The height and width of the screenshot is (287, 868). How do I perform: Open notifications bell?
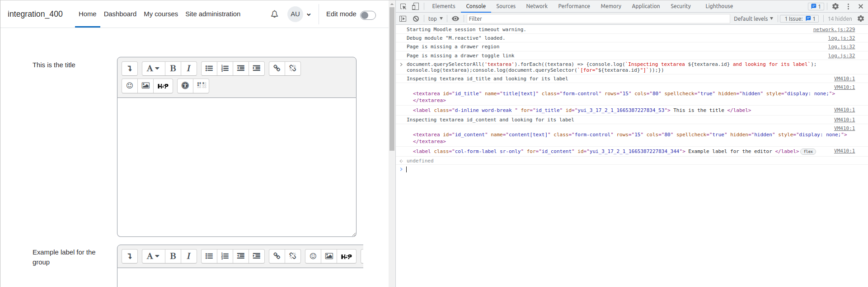274,14
